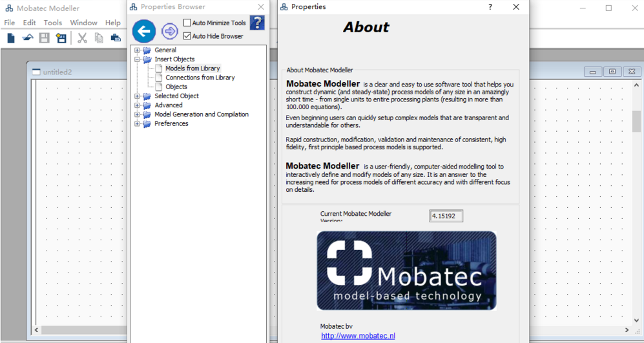Viewport: 644px width, 343px height.
Task: Click the Preferences folder icon
Action: (x=147, y=123)
